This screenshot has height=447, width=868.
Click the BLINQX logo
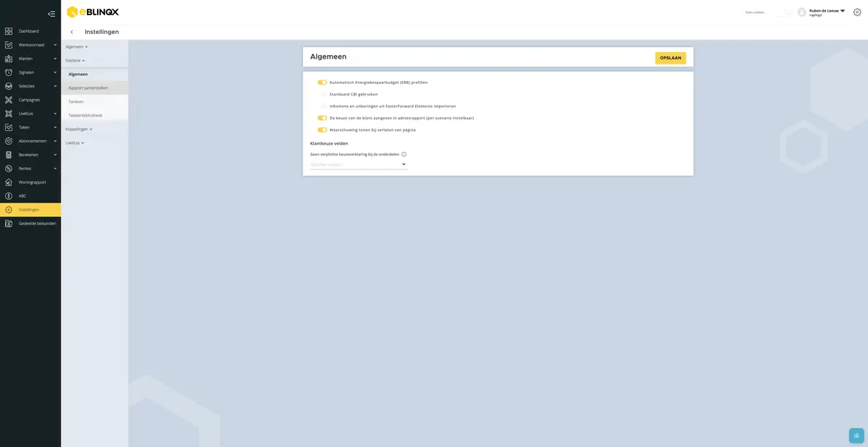click(x=93, y=12)
